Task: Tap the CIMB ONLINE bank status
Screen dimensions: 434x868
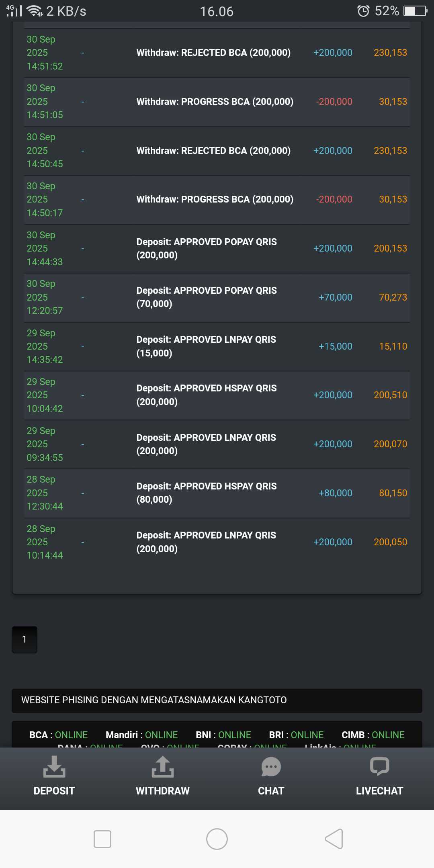Action: (373, 735)
